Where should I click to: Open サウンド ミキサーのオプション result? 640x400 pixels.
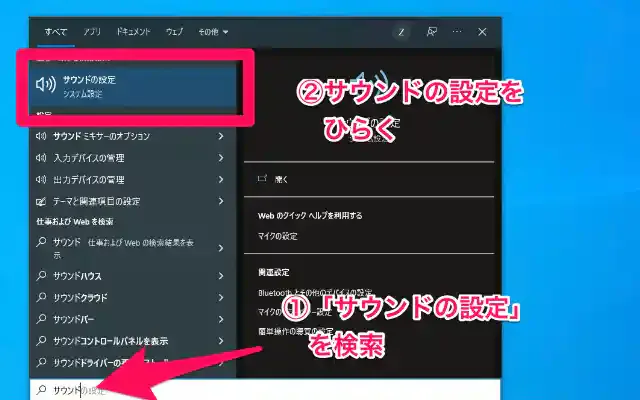coord(133,136)
